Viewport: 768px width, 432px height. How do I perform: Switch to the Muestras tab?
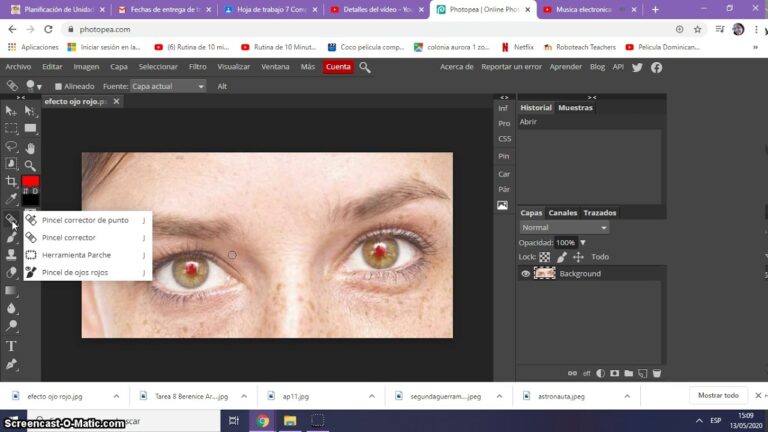(x=575, y=107)
